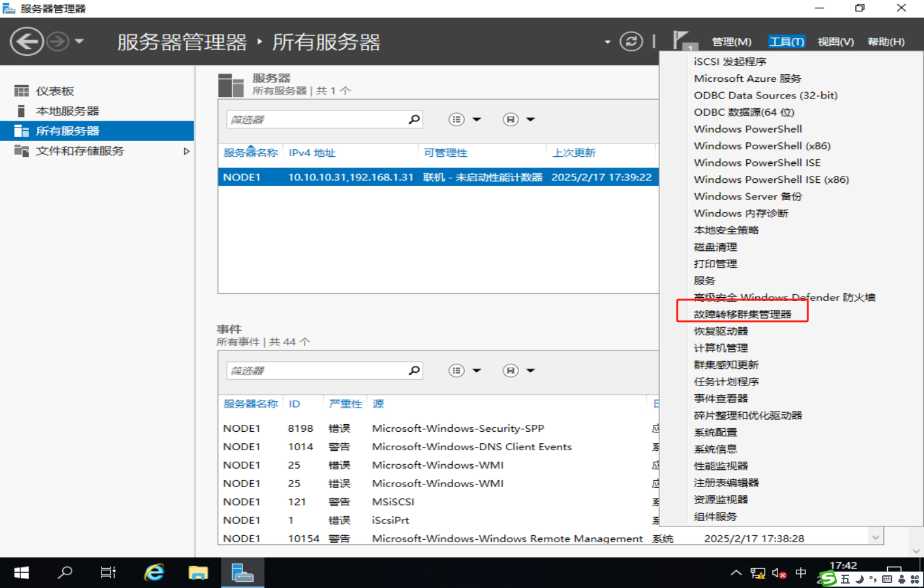924x588 pixels.
Task: Open taskbar search
Action: click(65, 573)
